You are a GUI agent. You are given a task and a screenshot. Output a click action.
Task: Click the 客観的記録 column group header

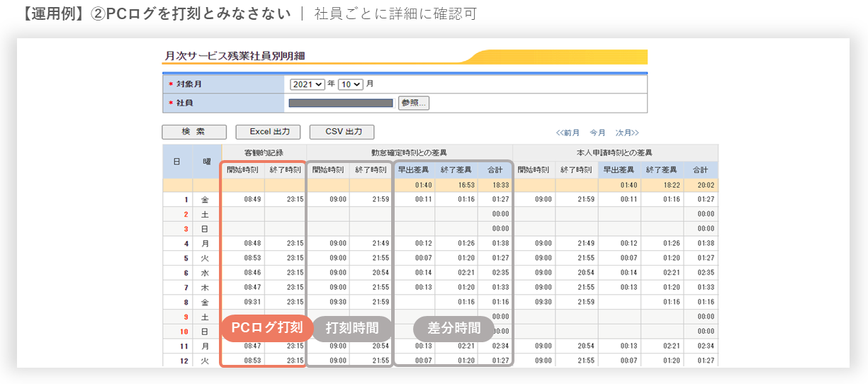(264, 152)
